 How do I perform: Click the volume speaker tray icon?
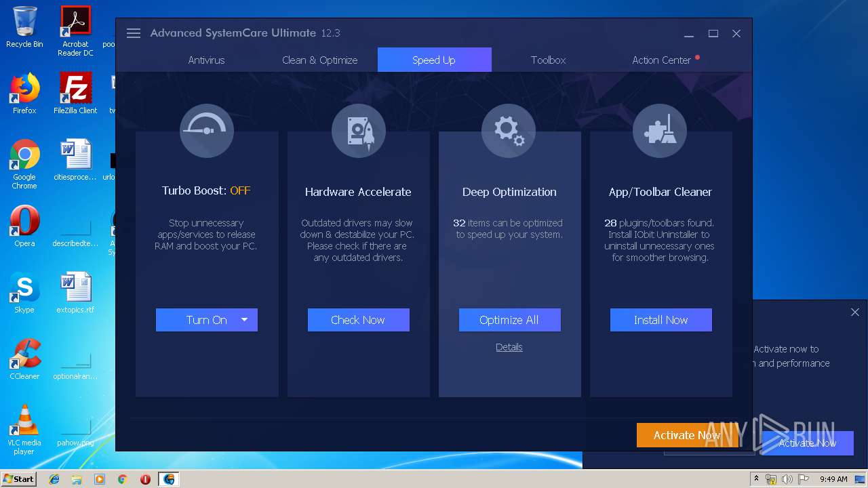787,479
